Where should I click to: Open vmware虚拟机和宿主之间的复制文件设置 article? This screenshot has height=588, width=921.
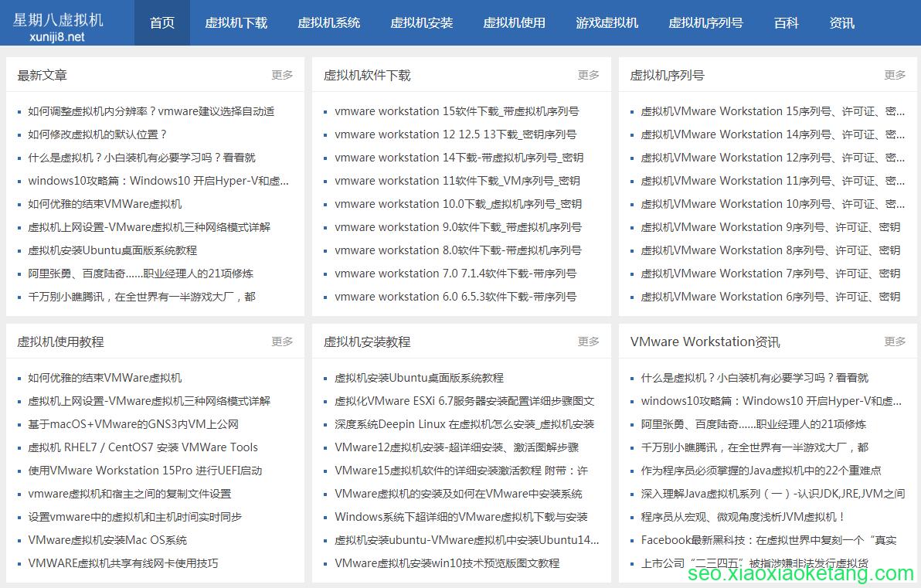tap(130, 494)
